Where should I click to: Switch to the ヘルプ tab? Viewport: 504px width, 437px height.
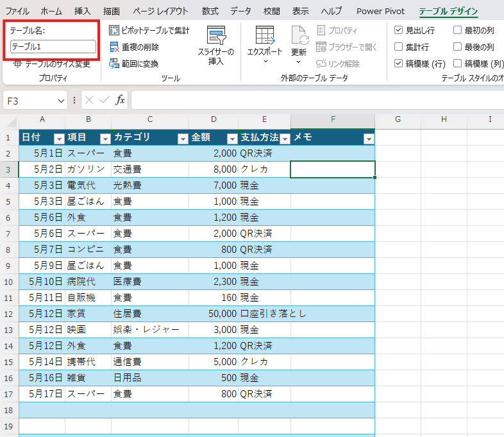[x=332, y=12]
